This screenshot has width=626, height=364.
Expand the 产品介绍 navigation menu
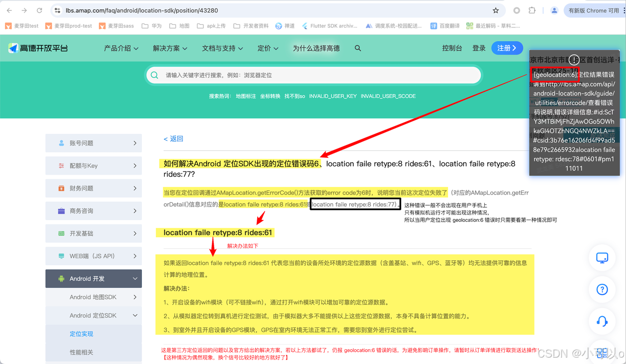(x=121, y=48)
